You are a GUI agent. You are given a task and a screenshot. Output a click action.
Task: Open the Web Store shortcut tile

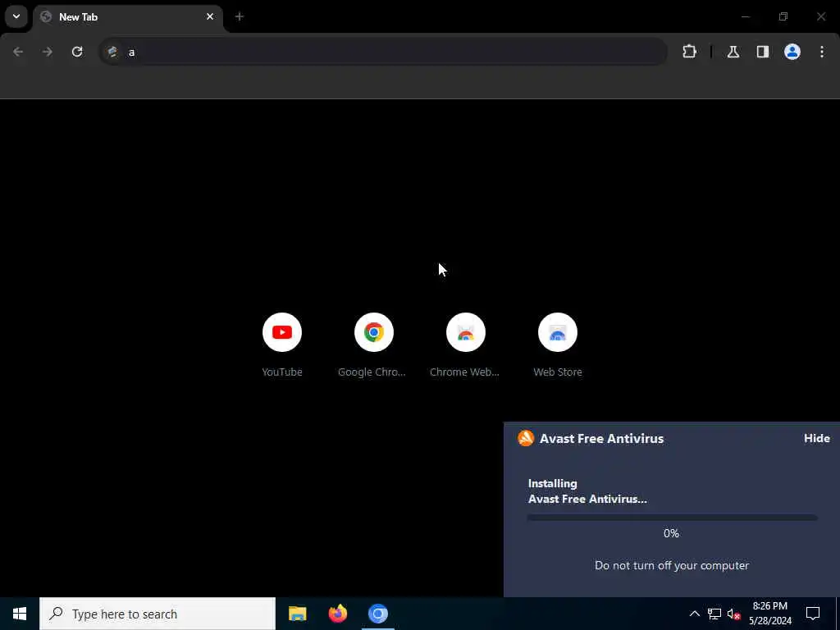point(558,345)
